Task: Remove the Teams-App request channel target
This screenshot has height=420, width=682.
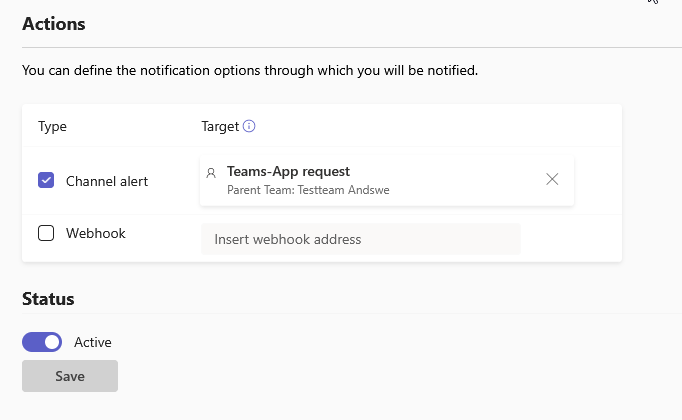Action: [x=552, y=179]
